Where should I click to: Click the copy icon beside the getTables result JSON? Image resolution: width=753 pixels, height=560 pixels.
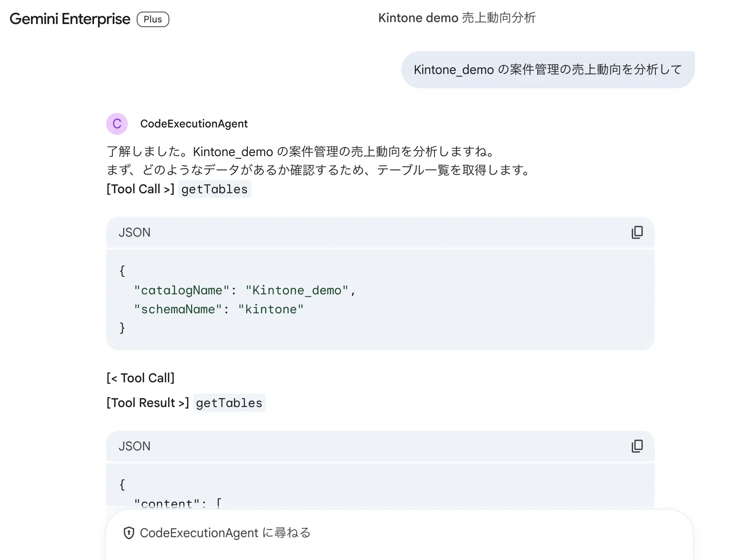[638, 446]
